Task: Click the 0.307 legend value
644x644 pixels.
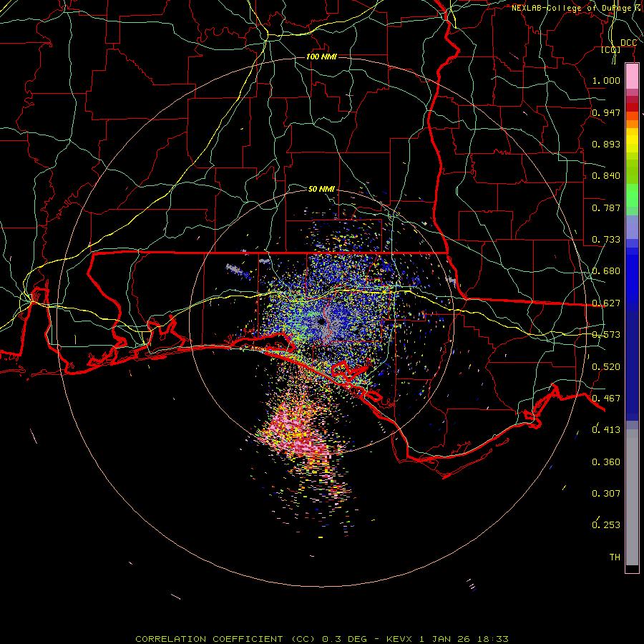Action: [x=606, y=494]
